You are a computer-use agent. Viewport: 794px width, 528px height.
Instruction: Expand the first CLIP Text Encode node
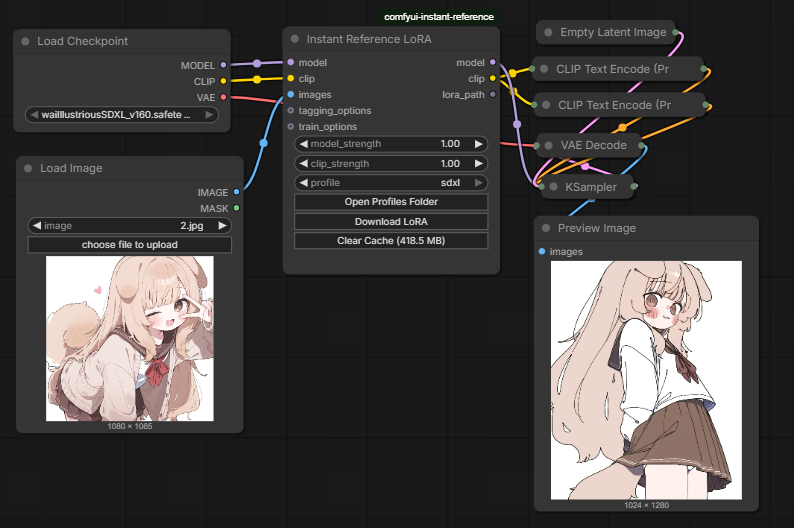[544, 69]
